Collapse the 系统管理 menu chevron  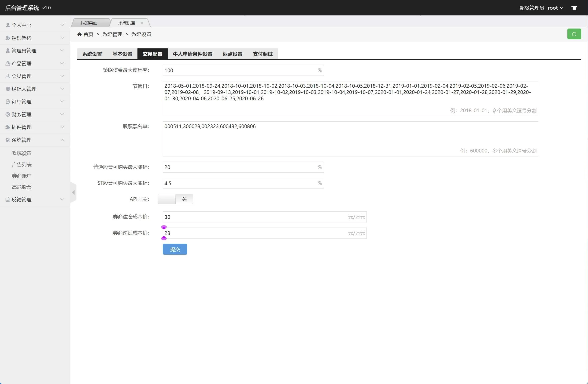coord(62,140)
